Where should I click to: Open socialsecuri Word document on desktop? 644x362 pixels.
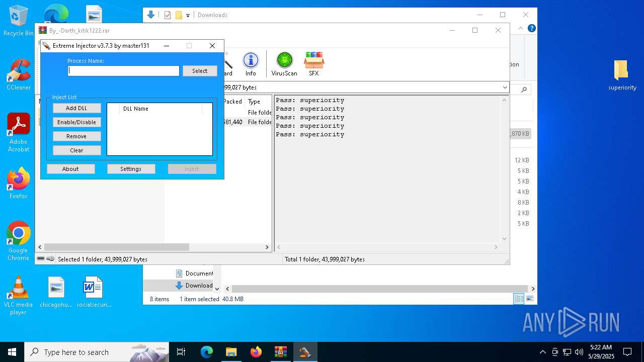click(x=94, y=292)
